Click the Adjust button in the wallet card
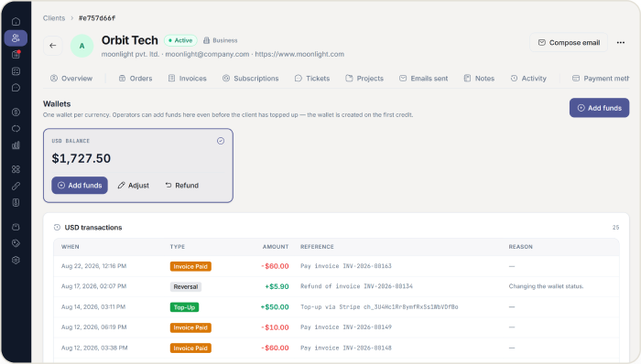This screenshot has height=364, width=641. tap(134, 186)
